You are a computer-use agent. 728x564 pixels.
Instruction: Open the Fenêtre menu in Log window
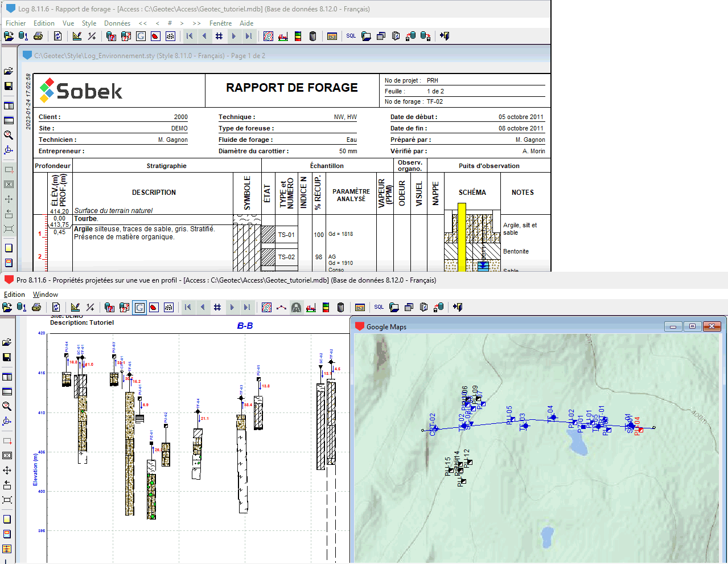(220, 23)
